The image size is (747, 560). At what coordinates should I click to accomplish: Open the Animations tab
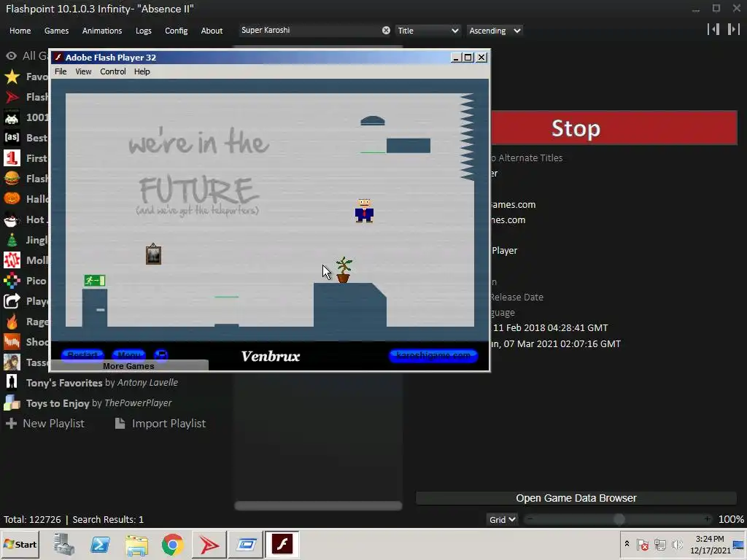[102, 31]
